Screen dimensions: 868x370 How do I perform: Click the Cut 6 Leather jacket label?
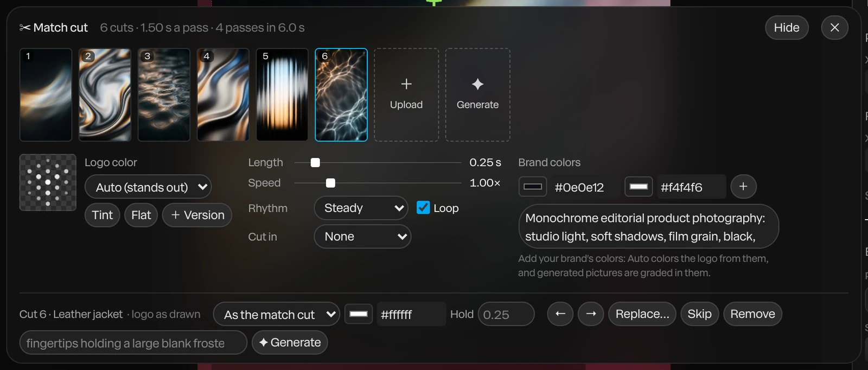click(x=71, y=314)
